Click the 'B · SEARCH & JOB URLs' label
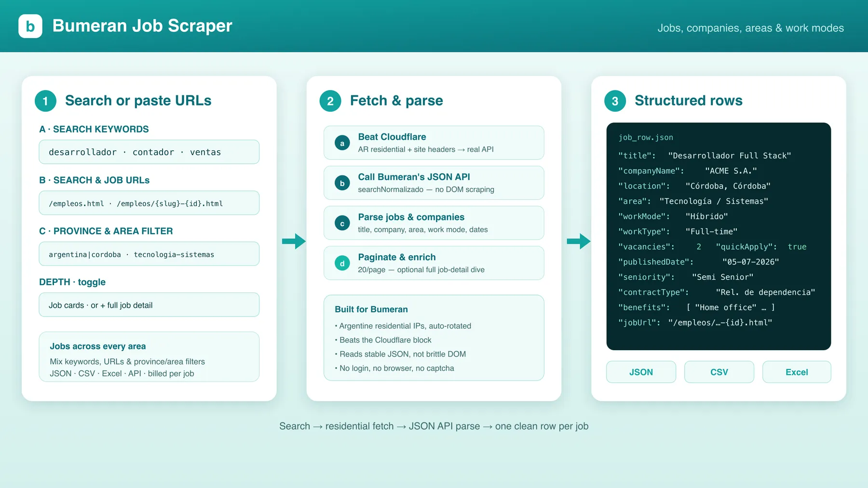The width and height of the screenshot is (868, 488). 95,180
